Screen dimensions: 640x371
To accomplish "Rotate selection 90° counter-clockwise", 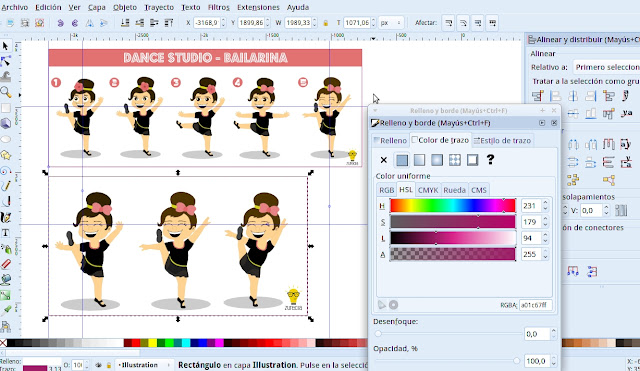I will pyautogui.click(x=60, y=23).
